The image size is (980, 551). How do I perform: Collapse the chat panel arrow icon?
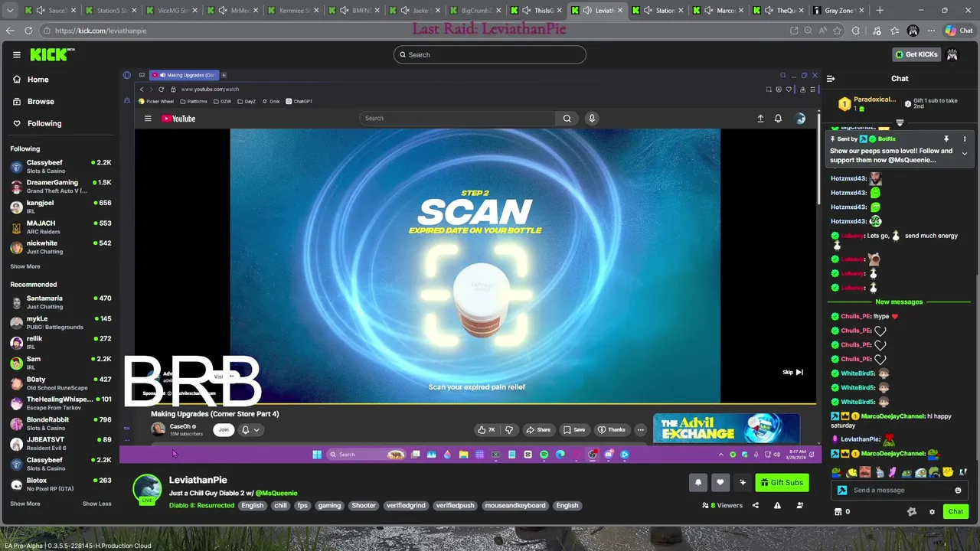(x=831, y=78)
